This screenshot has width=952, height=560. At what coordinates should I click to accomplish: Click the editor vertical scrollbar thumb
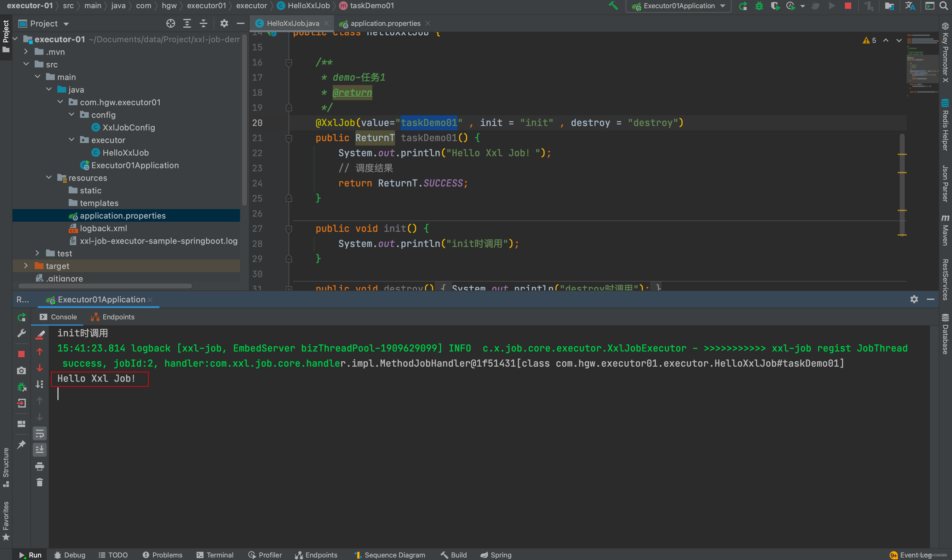[x=902, y=184]
